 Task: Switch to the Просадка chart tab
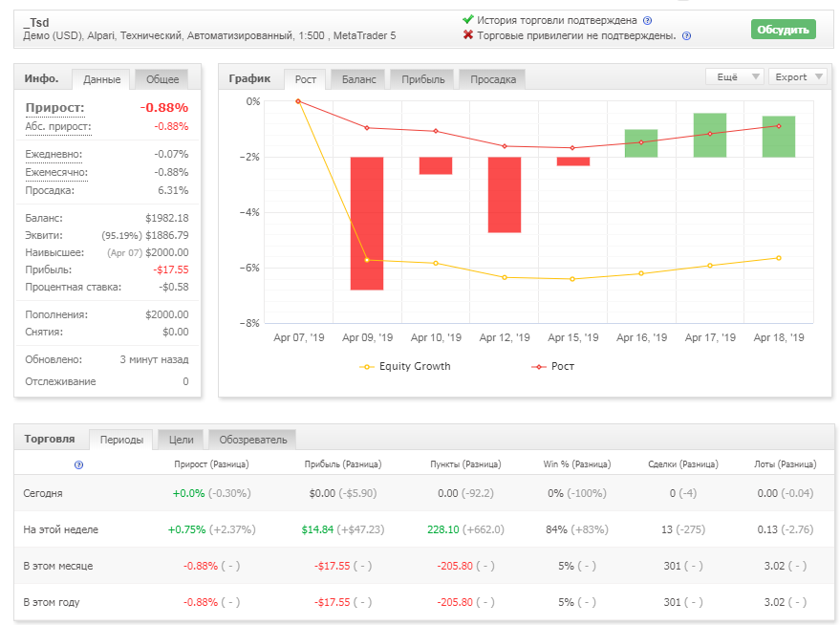[493, 79]
